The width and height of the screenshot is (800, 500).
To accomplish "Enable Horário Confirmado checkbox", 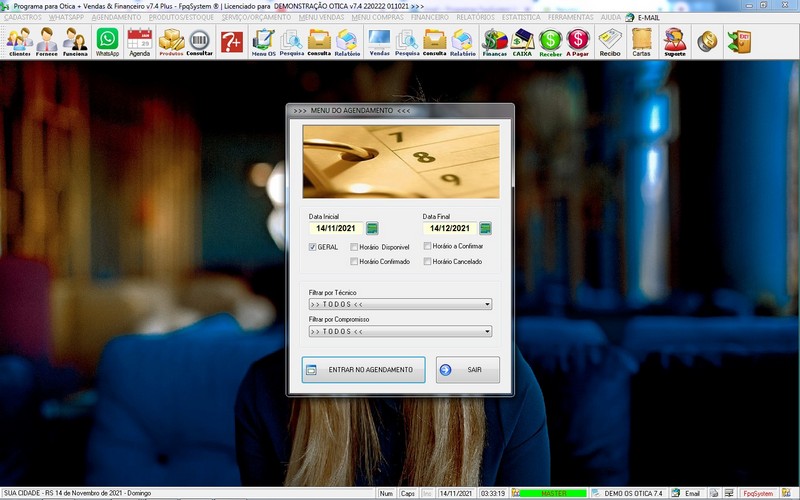I will coord(354,261).
